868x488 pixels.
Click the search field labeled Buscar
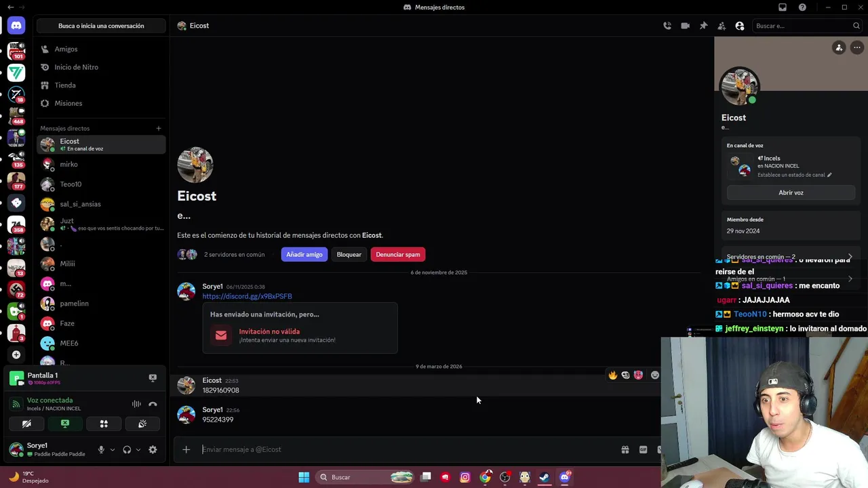(x=807, y=26)
